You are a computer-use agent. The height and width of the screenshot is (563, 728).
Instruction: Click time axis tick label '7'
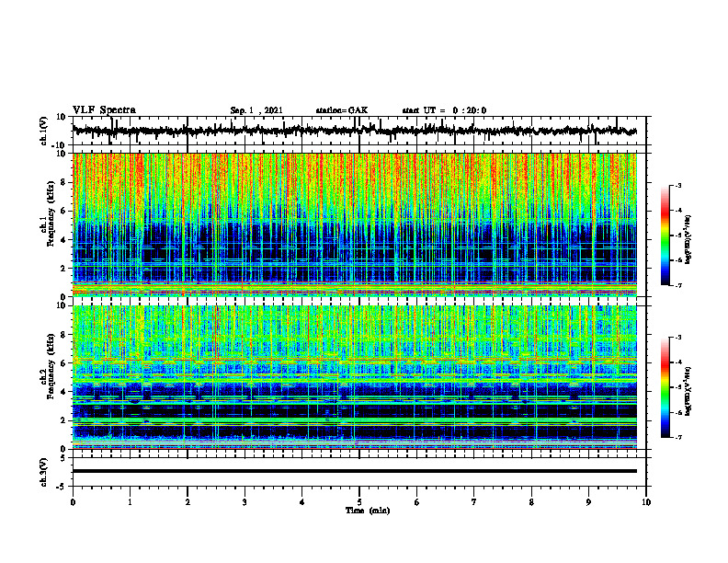pos(474,502)
